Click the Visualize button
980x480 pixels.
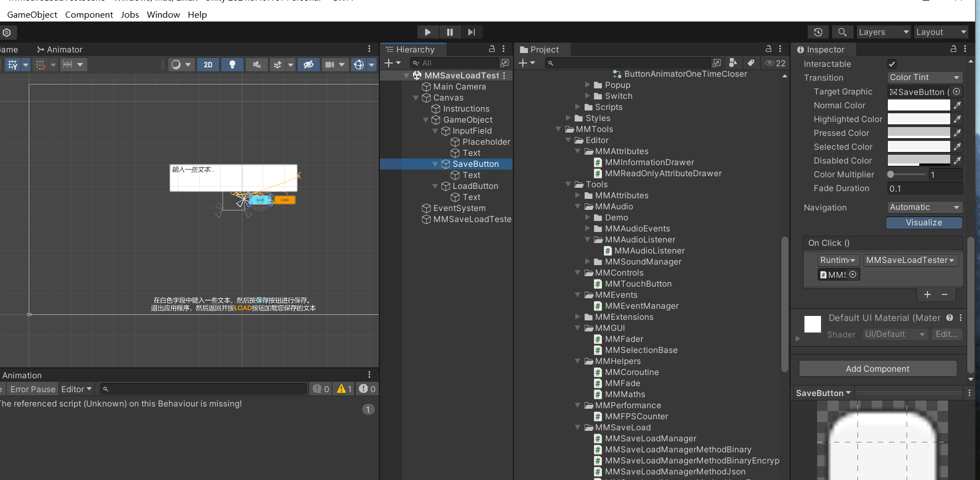pyautogui.click(x=924, y=223)
